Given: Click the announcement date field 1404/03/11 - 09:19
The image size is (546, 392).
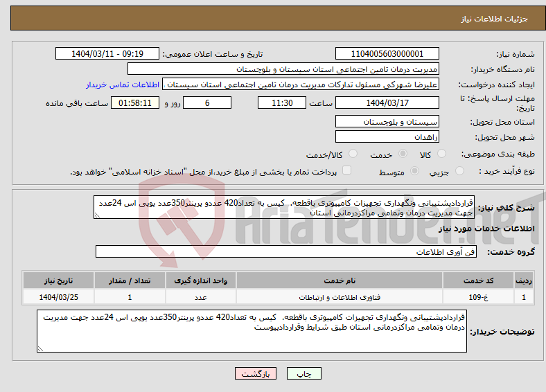Looking at the screenshot, I should click(107, 53).
